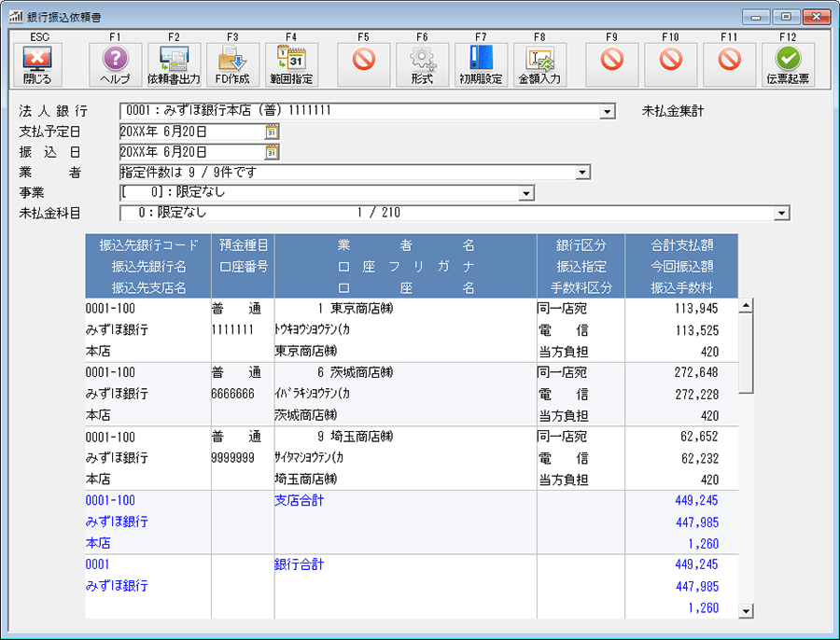
Task: Open calendar picker for 支払予定日
Action: [x=272, y=132]
